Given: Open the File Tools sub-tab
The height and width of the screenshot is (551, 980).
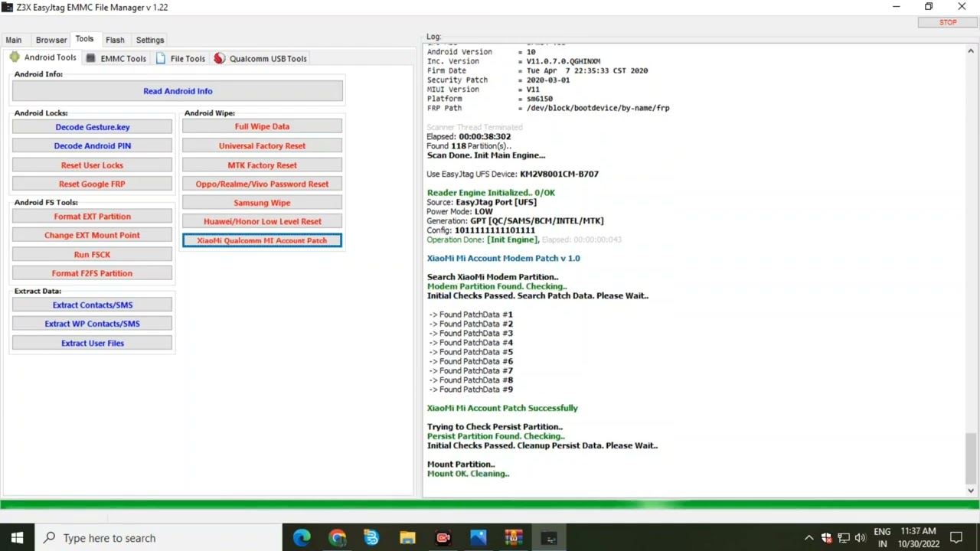Looking at the screenshot, I should 180,58.
